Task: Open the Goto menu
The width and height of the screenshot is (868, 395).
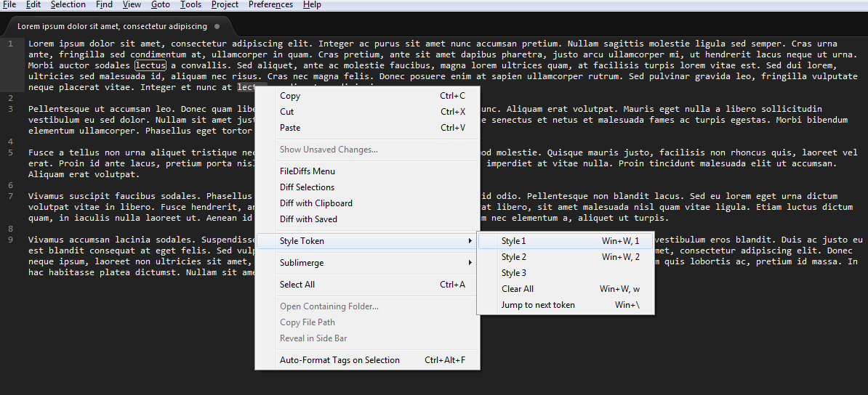Action: 161,4
